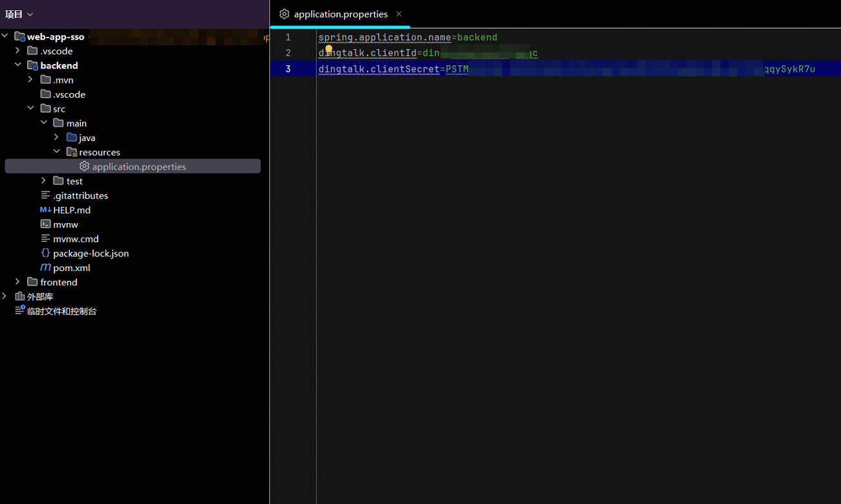Close the application.properties editor tab
Viewport: 841px width, 504px height.
tap(399, 14)
